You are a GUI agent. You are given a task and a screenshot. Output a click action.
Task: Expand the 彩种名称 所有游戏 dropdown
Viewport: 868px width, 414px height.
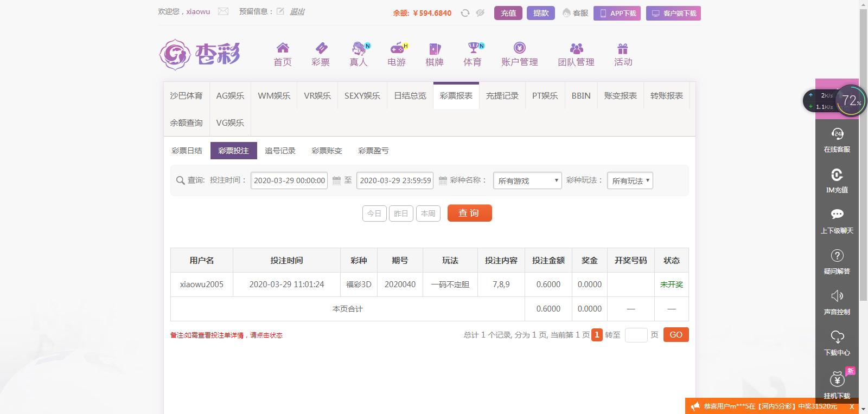point(527,180)
